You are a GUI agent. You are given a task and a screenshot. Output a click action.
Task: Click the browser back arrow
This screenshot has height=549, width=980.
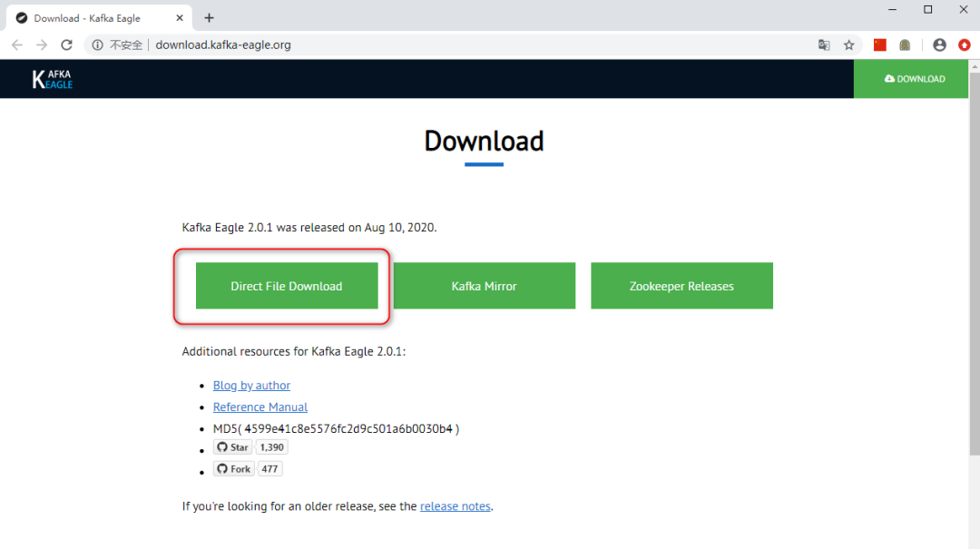[x=17, y=45]
